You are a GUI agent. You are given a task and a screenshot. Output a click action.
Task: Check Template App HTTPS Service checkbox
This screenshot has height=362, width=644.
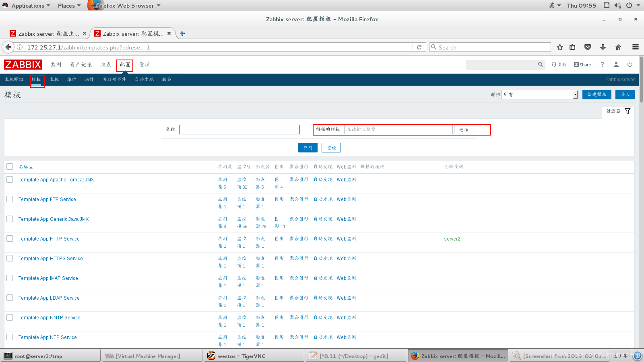tap(10, 258)
